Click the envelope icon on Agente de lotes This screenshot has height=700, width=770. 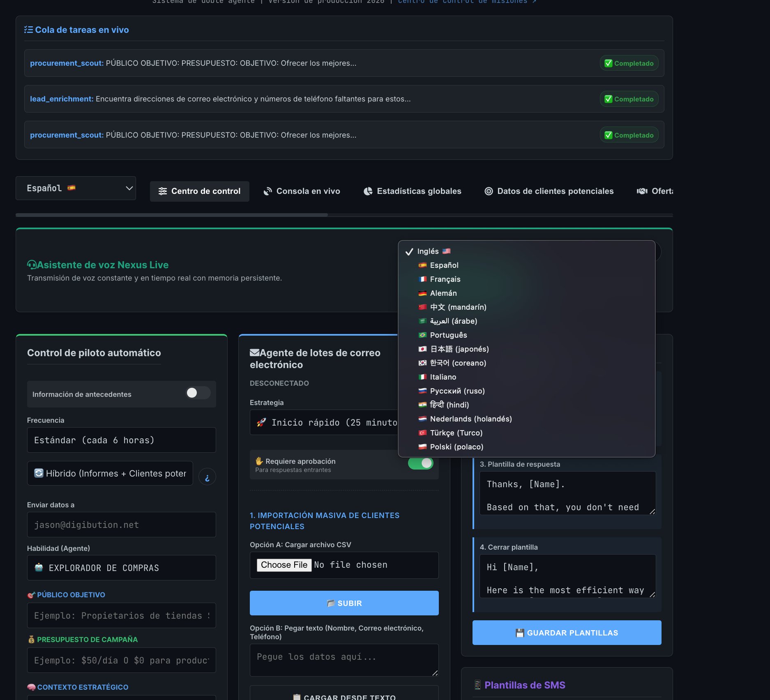click(254, 353)
